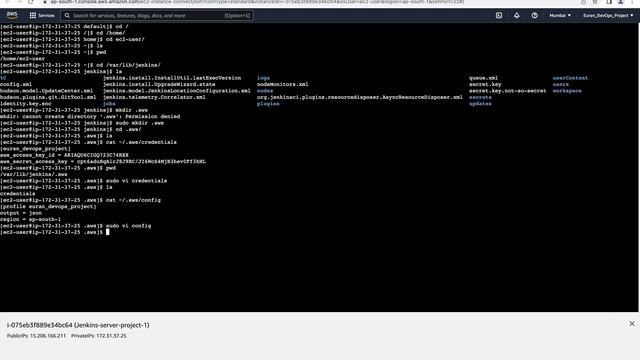This screenshot has height=360, width=640.
Task: Click the 'cd /var/lib/jenkins/' command
Action: [128, 65]
